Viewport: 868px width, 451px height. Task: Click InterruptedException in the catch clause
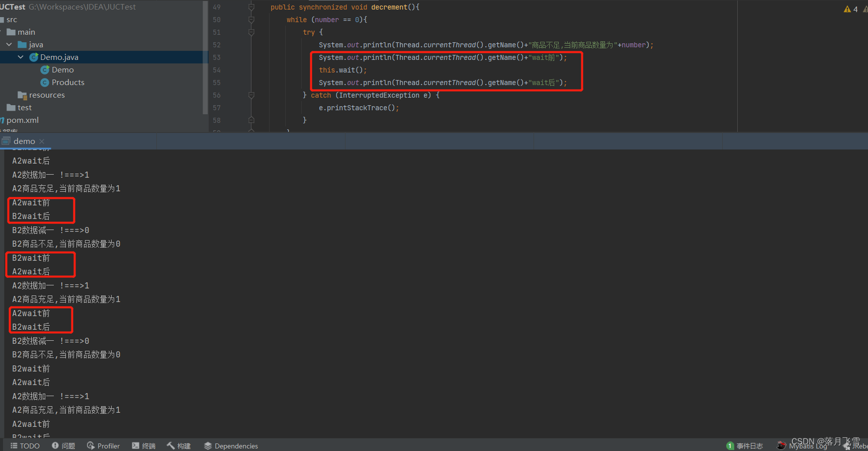coord(379,95)
